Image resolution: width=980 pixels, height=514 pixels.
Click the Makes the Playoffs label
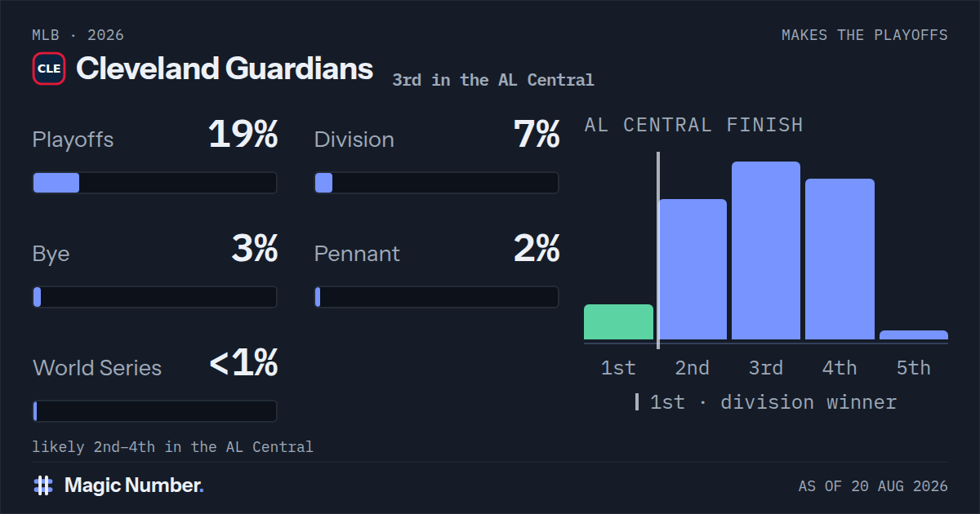click(x=865, y=35)
